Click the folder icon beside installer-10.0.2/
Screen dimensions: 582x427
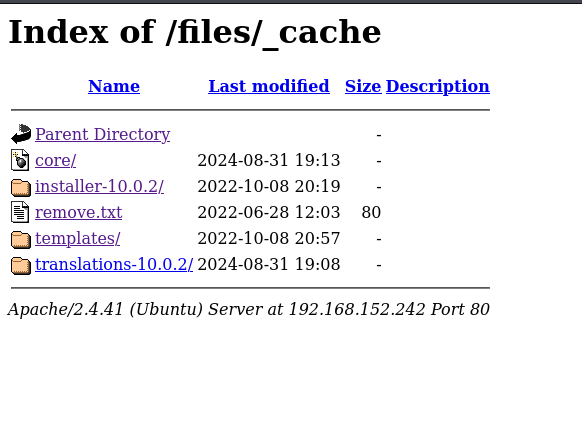21,187
